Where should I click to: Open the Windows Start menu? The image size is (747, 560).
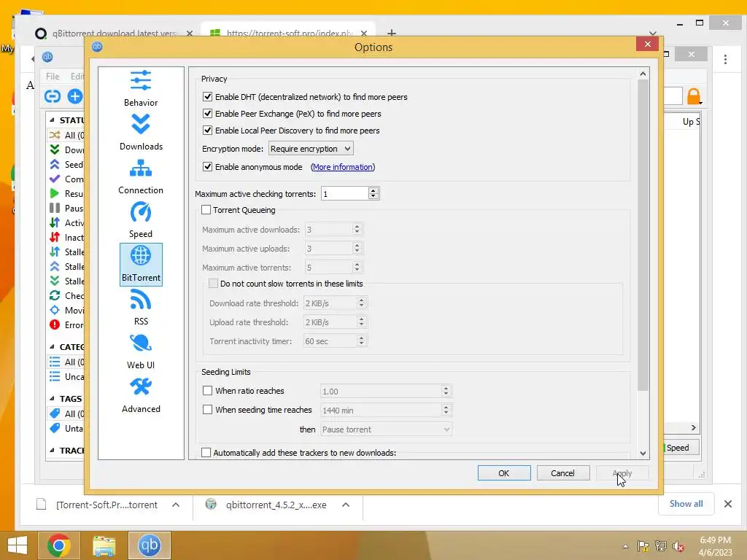[18, 545]
